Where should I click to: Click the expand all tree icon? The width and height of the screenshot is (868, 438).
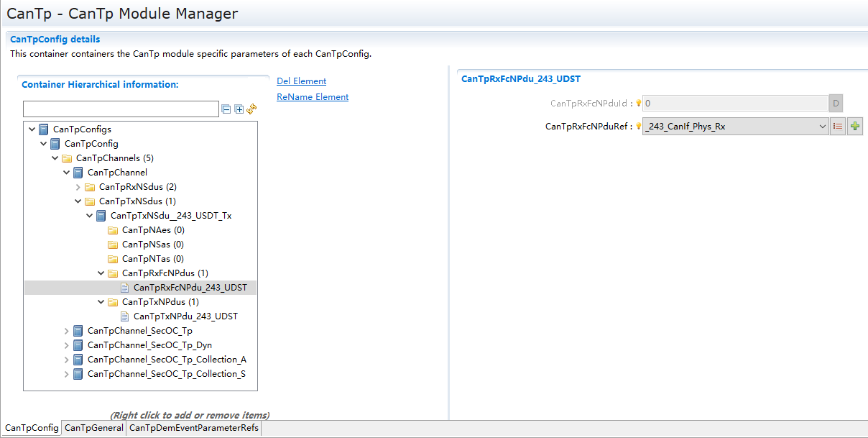239,109
